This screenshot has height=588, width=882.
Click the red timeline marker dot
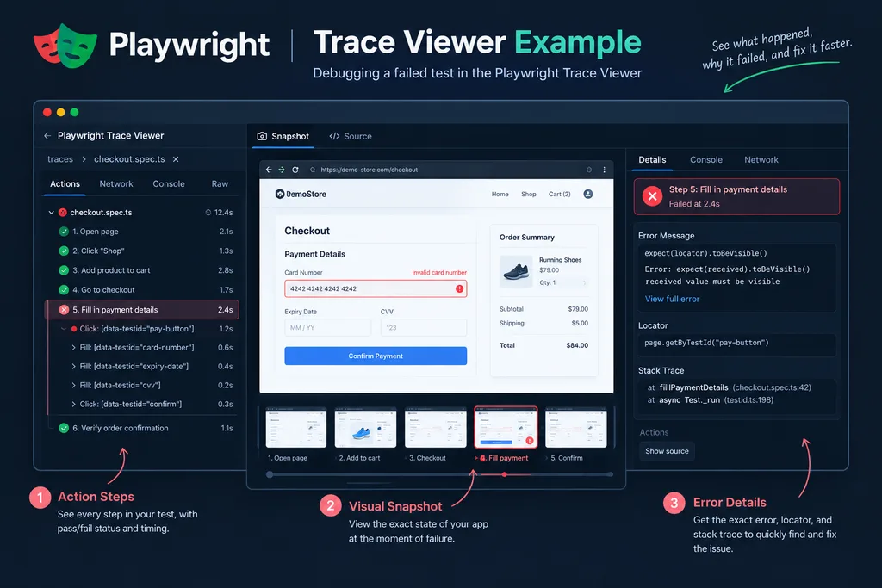tap(505, 474)
